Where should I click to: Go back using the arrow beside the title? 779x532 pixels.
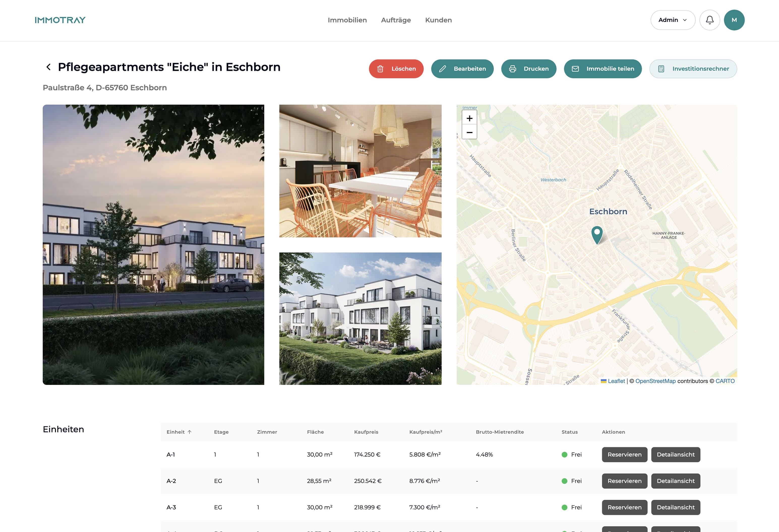pos(49,67)
